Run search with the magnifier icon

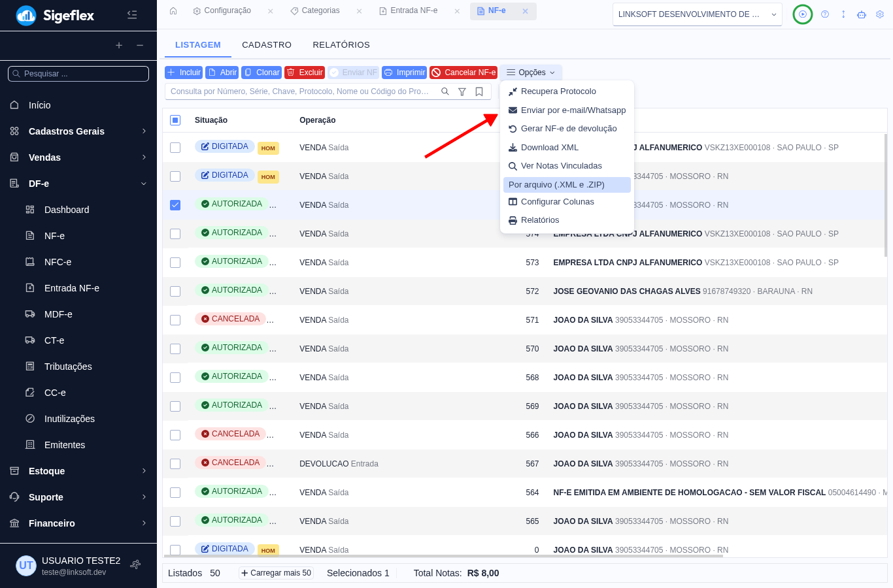(445, 91)
